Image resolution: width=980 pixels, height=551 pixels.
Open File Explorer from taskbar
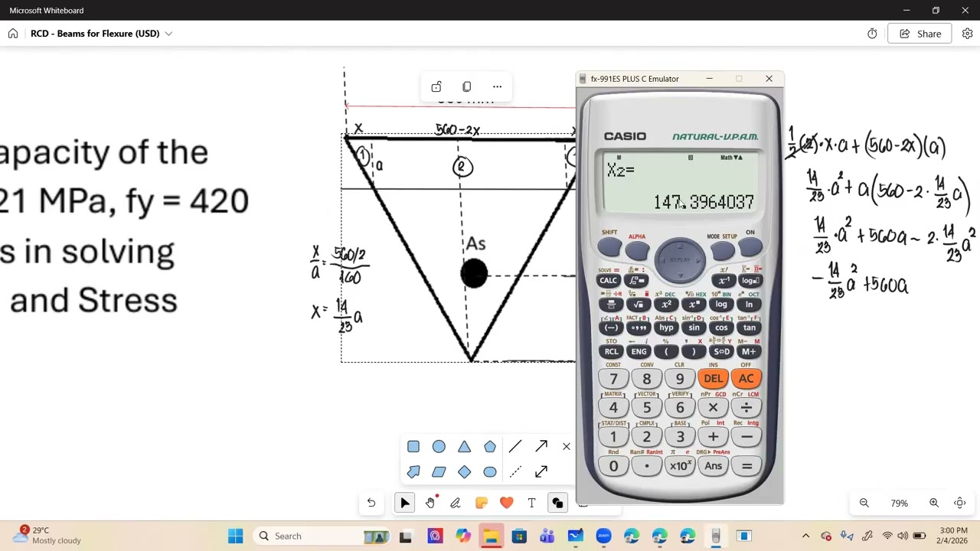(491, 536)
